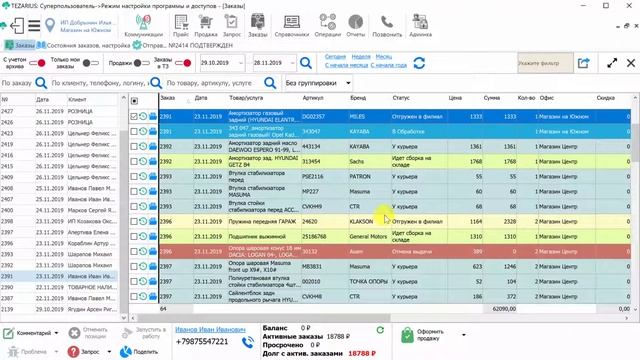This screenshot has width=640, height=360.
Task: Check the KLAXSON 24620 row checkbox
Action: point(134,222)
